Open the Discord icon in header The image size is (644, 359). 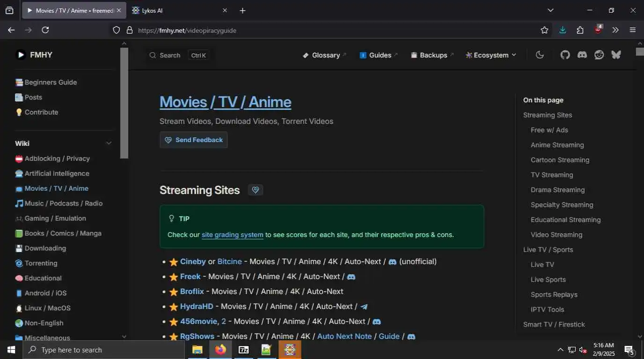582,55
